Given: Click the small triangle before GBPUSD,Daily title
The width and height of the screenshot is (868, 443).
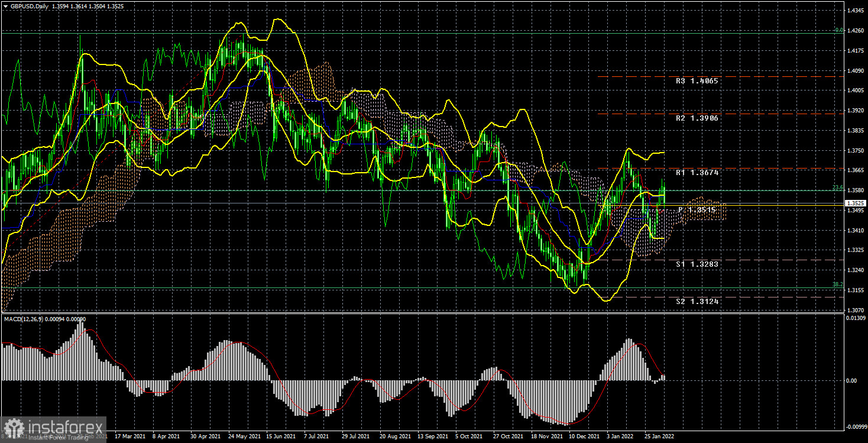Looking at the screenshot, I should 5,5.
